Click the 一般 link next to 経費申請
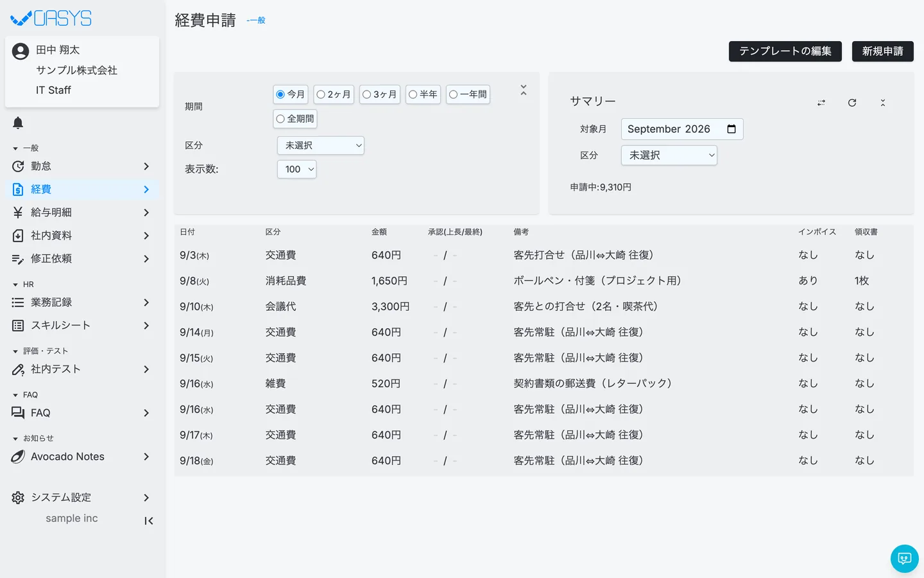The width and height of the screenshot is (924, 578). [256, 21]
